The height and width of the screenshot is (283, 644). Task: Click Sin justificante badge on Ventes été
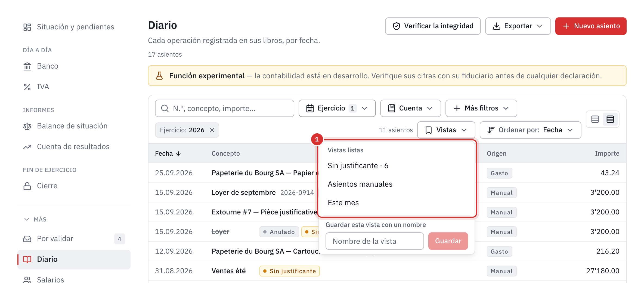tap(289, 271)
